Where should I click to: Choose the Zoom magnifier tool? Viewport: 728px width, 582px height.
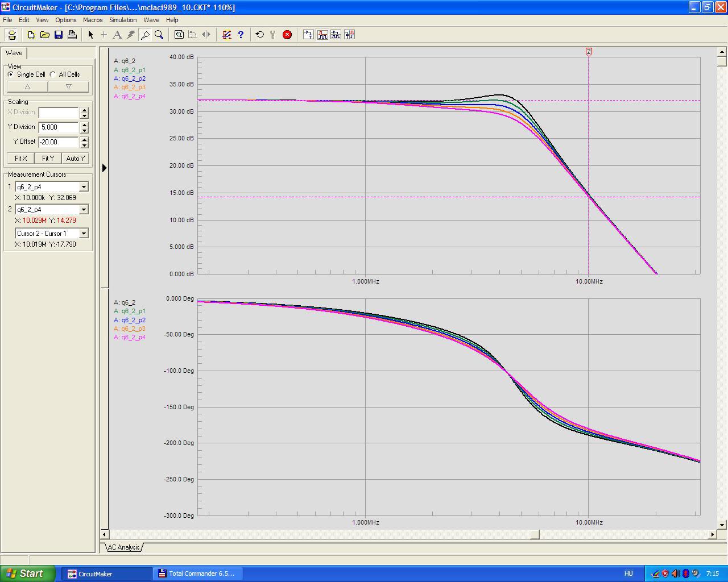pos(159,35)
